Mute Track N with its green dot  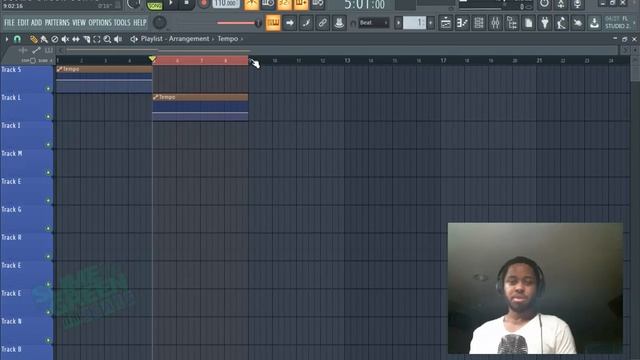pos(48,340)
